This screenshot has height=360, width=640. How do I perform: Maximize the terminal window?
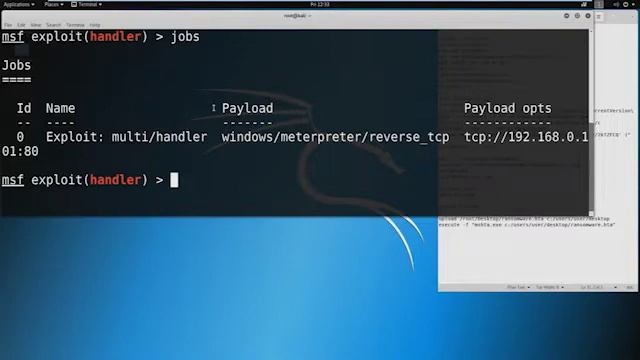click(x=577, y=16)
